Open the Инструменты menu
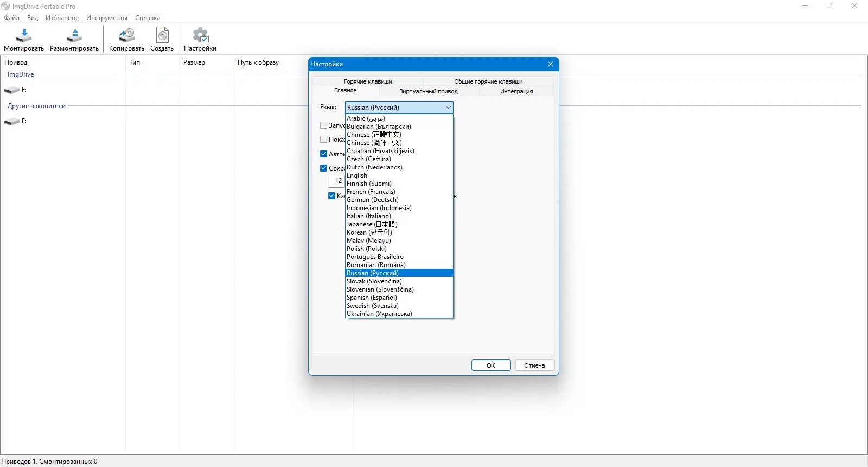The height and width of the screenshot is (467, 868). 107,18
